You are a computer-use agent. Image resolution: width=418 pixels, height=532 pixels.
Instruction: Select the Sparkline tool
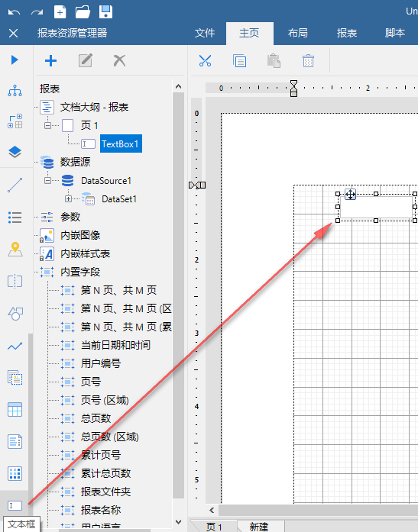tap(15, 346)
